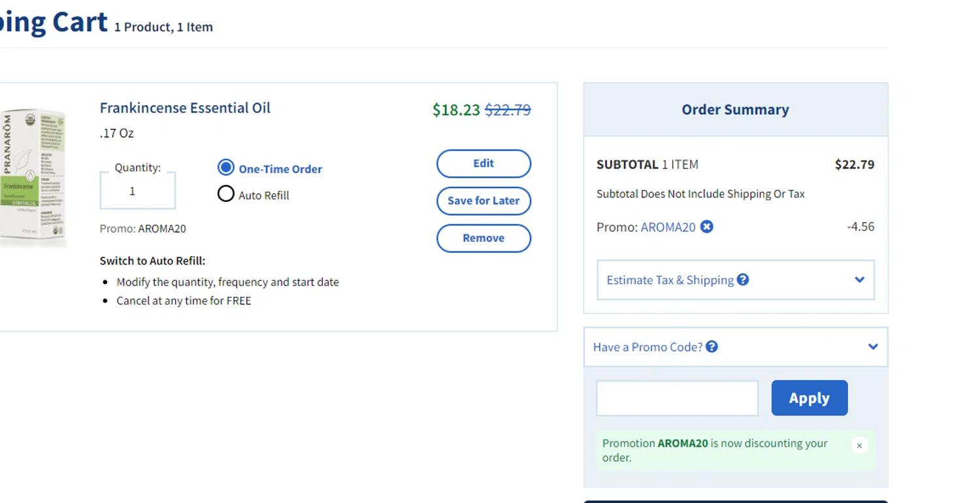Click the promo code text field

677,398
